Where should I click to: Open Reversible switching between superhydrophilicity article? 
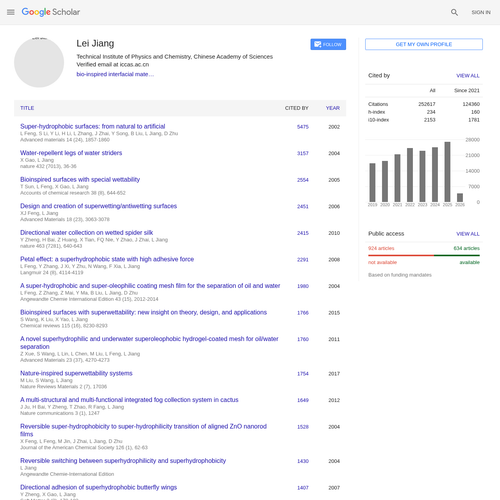pyautogui.click(x=123, y=461)
